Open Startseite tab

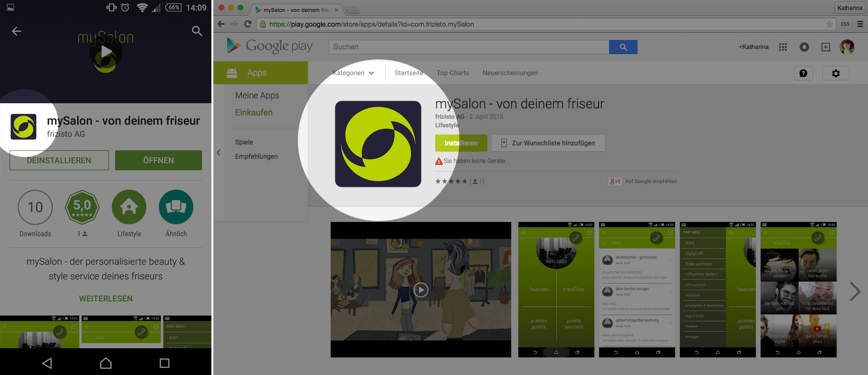click(409, 73)
